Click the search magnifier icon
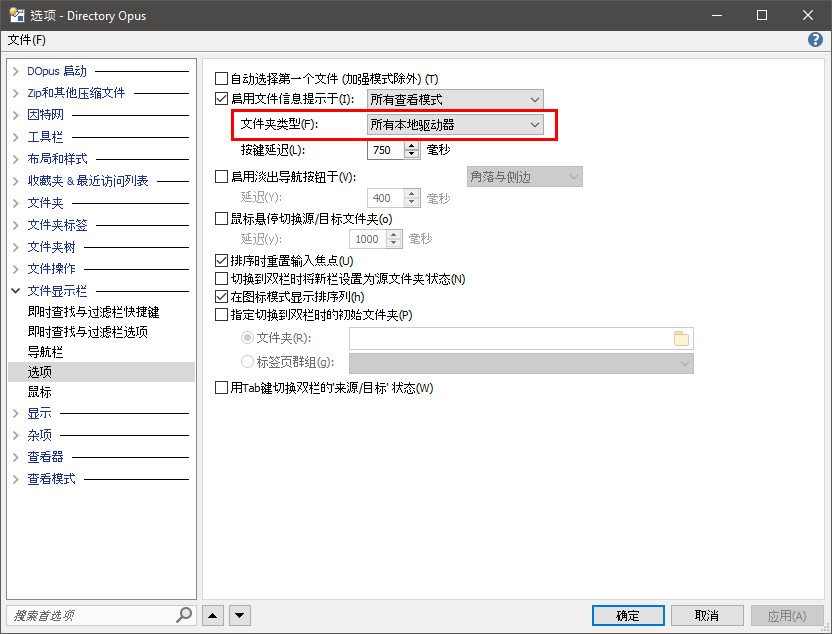 (184, 615)
